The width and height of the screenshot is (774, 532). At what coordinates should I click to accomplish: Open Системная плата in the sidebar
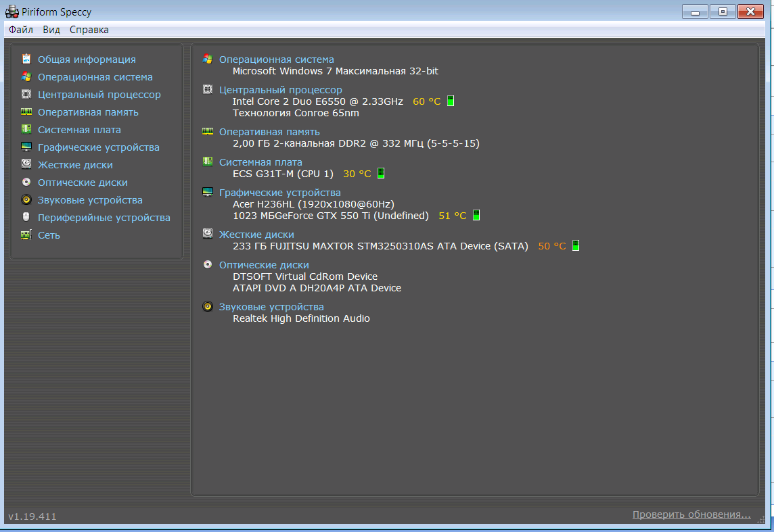79,130
